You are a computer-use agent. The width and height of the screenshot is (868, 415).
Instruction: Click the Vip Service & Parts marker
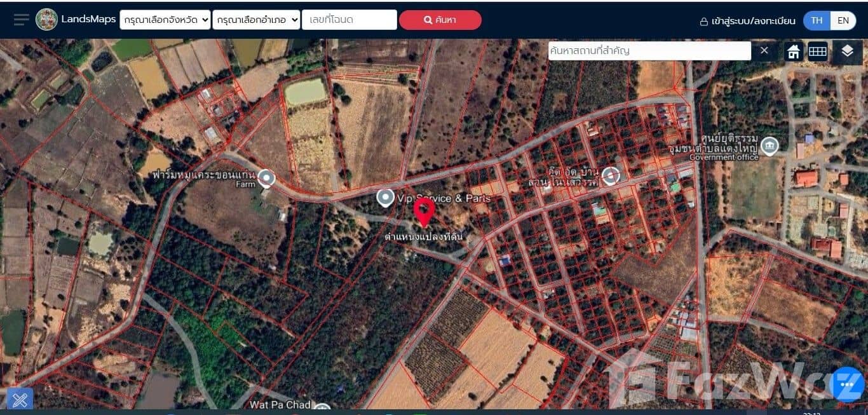coord(386,198)
